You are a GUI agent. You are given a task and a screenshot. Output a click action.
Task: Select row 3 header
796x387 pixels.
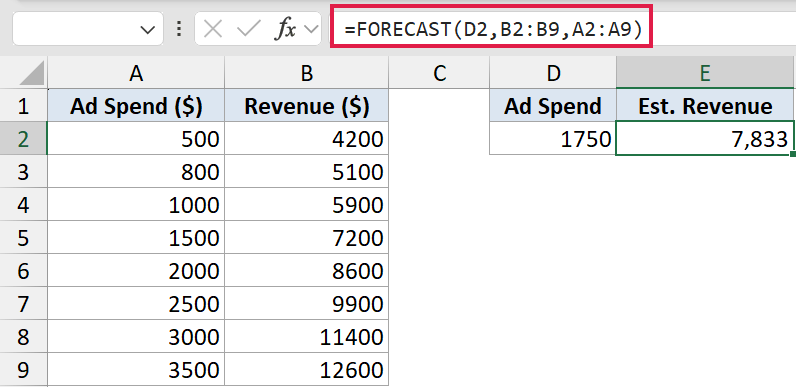tap(24, 172)
